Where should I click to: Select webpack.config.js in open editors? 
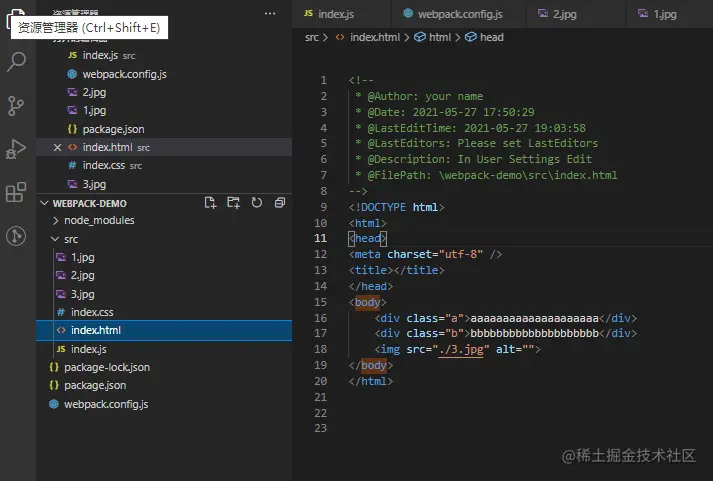(x=164, y=74)
